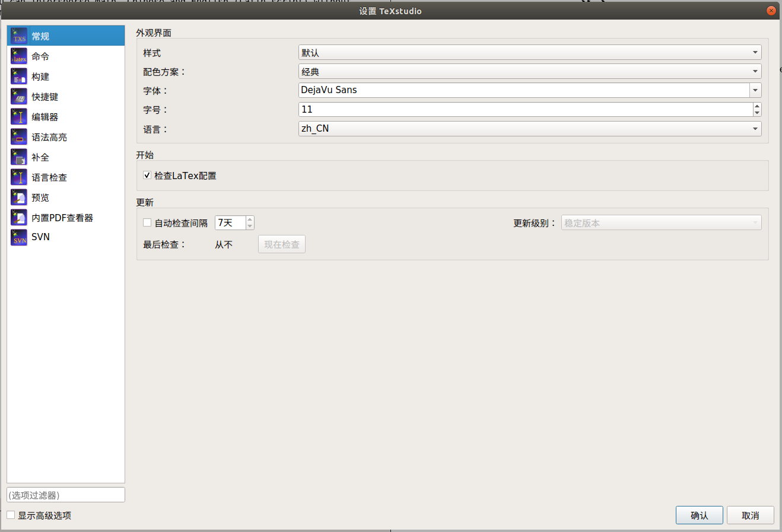Image resolution: width=782 pixels, height=532 pixels.
Task: Select the 编辑器 editor icon
Action: 19,117
